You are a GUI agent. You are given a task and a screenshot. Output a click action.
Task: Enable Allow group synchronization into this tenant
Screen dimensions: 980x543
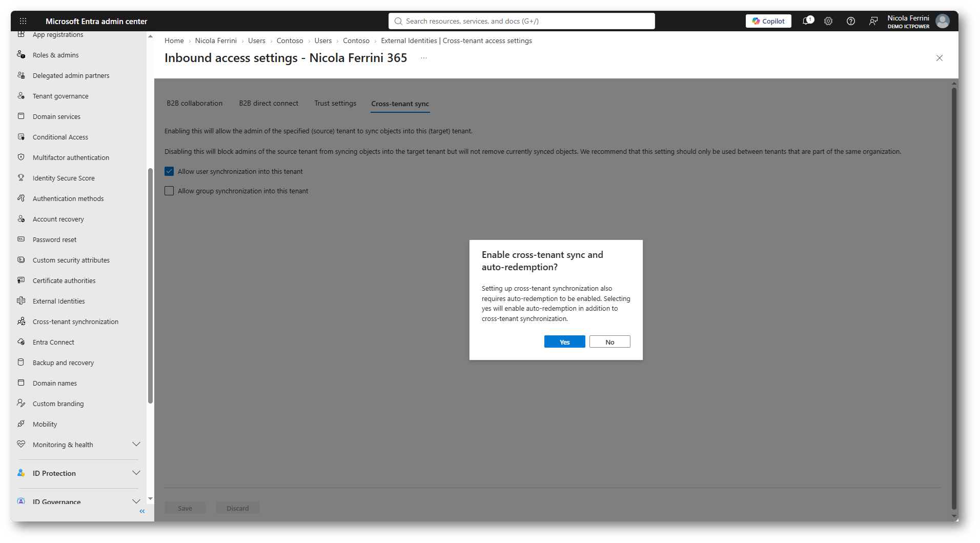(x=169, y=191)
